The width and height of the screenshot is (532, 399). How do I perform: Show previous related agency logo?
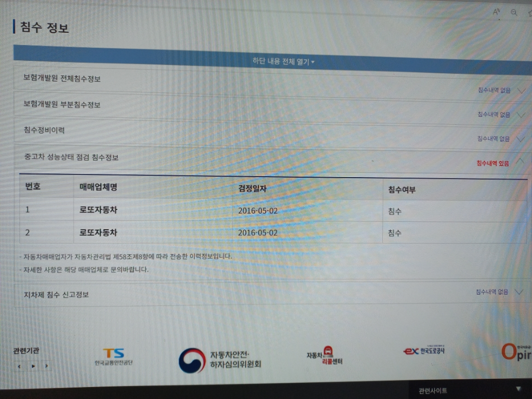pyautogui.click(x=19, y=366)
